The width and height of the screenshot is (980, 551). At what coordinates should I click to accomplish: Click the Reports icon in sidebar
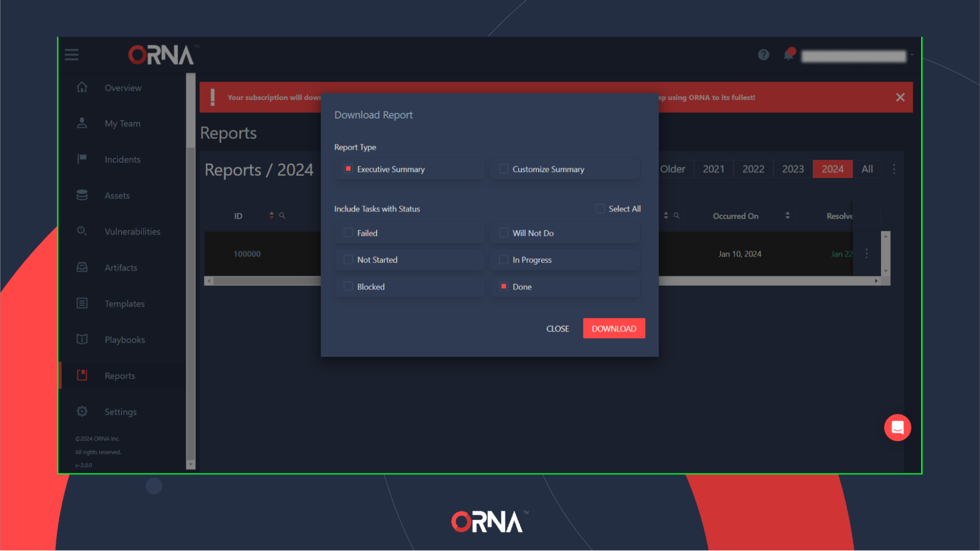pos(82,376)
